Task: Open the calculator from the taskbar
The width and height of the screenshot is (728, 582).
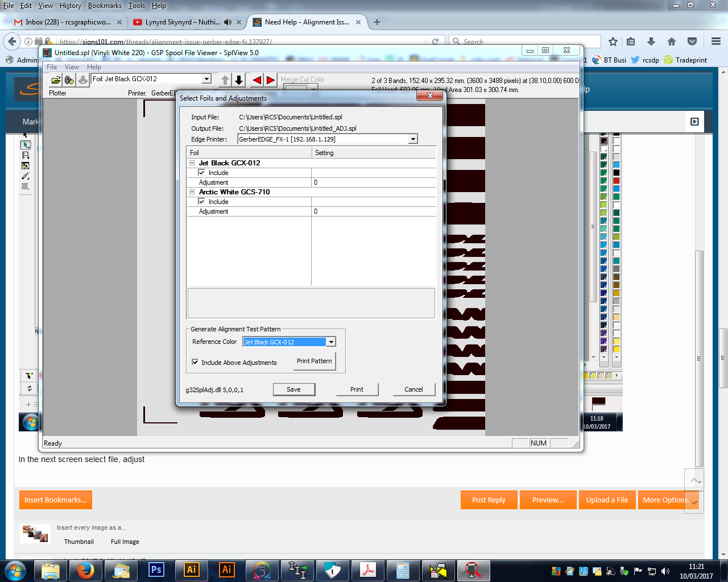Action: pyautogui.click(x=403, y=570)
